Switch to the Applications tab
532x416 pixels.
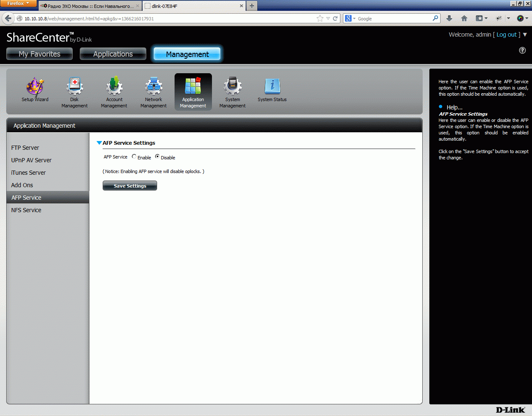tap(113, 54)
